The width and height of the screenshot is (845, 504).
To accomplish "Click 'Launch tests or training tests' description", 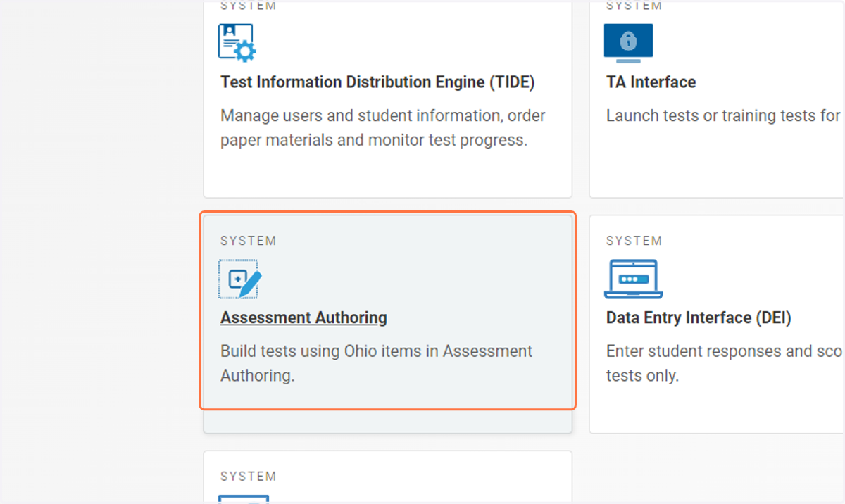I will (x=725, y=115).
